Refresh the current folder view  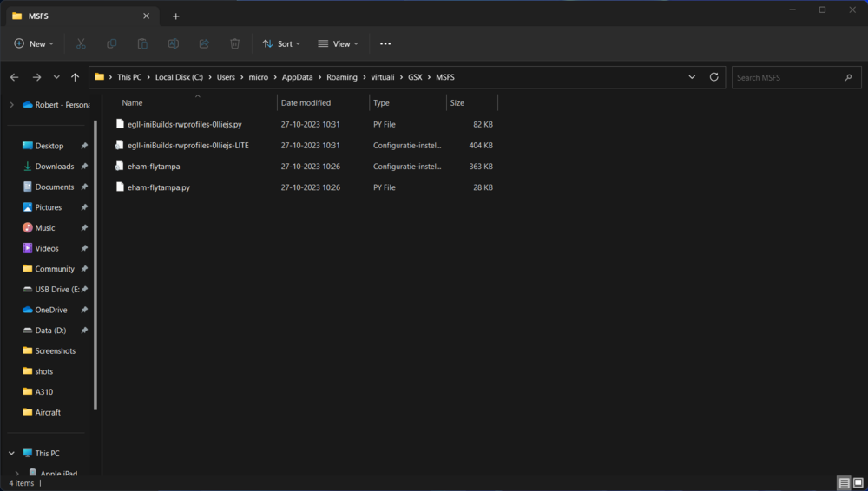pos(713,77)
